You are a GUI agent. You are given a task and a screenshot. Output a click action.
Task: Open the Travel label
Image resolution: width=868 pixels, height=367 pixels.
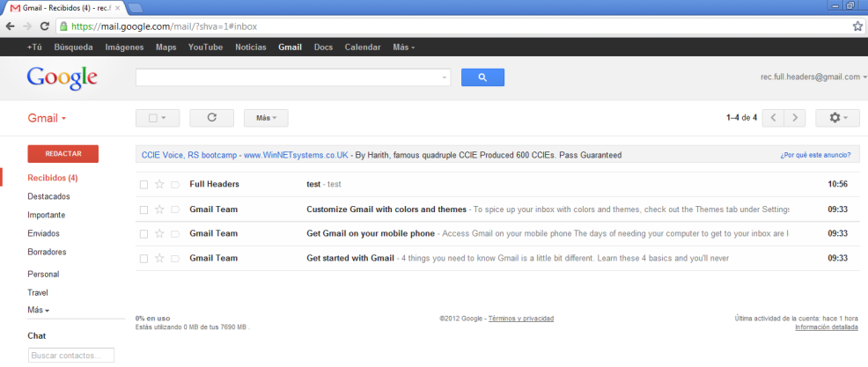pos(38,293)
